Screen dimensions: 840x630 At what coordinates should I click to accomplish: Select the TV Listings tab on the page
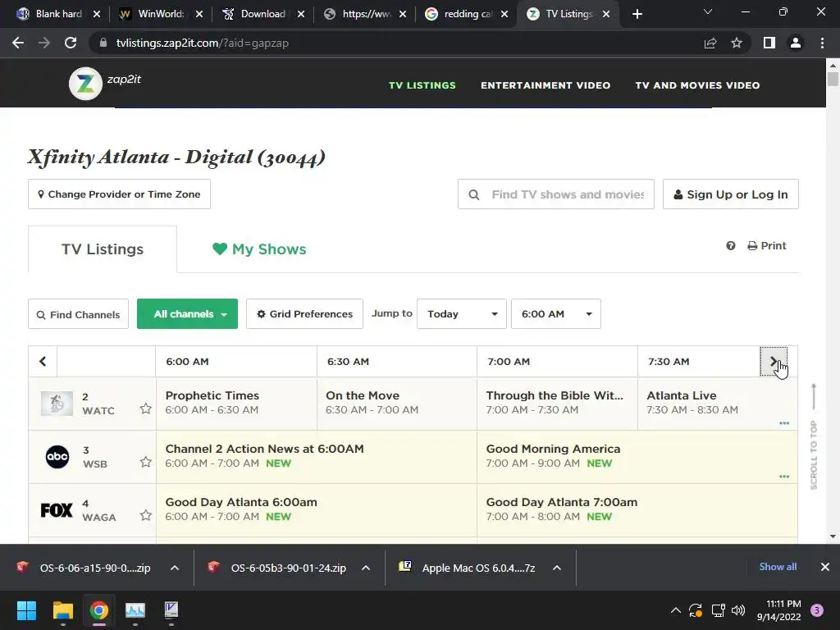click(x=103, y=249)
